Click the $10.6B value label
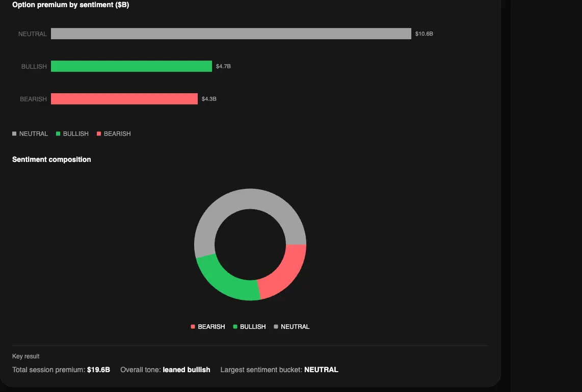582x392 pixels. pos(424,34)
